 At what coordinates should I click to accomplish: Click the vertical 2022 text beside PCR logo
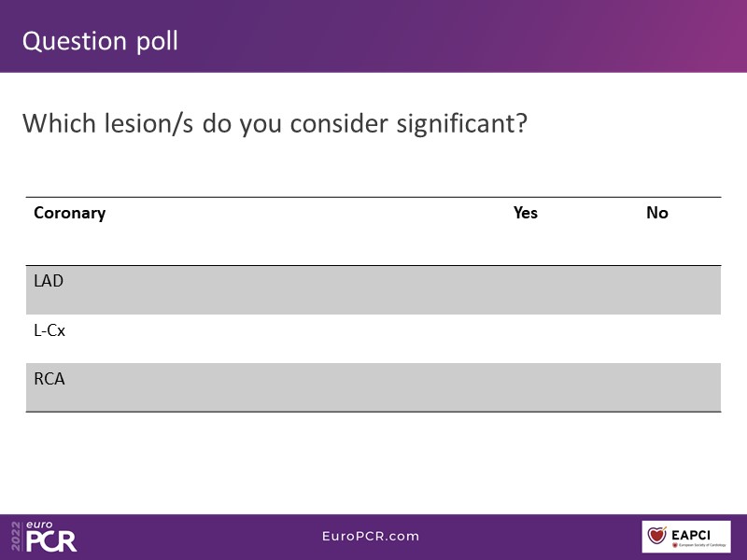coord(16,537)
